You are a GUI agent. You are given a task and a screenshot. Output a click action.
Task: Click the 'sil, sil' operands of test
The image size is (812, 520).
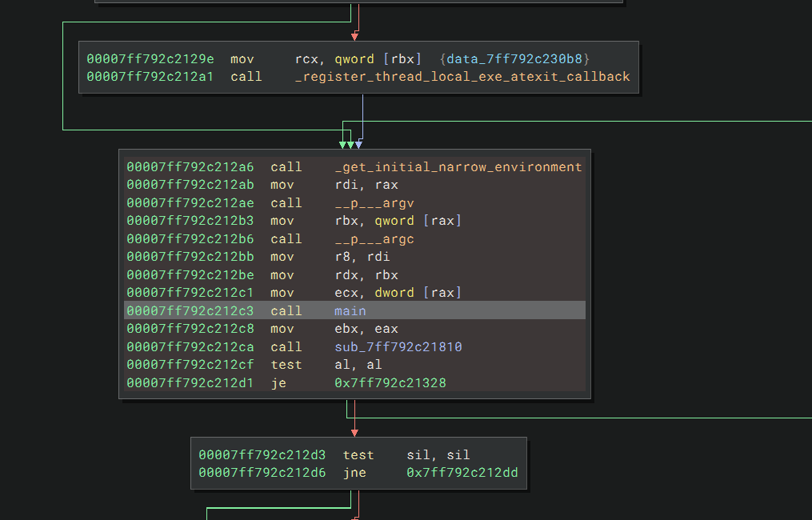438,455
